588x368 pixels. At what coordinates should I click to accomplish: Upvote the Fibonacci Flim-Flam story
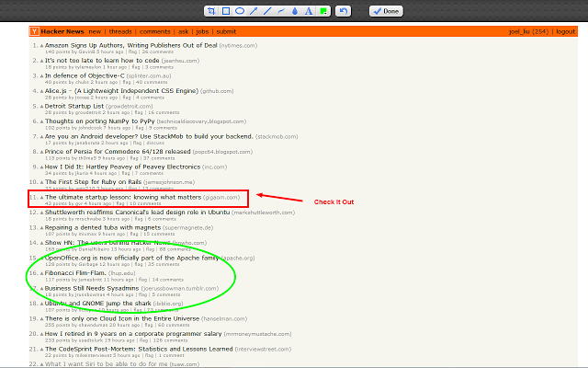[41, 274]
